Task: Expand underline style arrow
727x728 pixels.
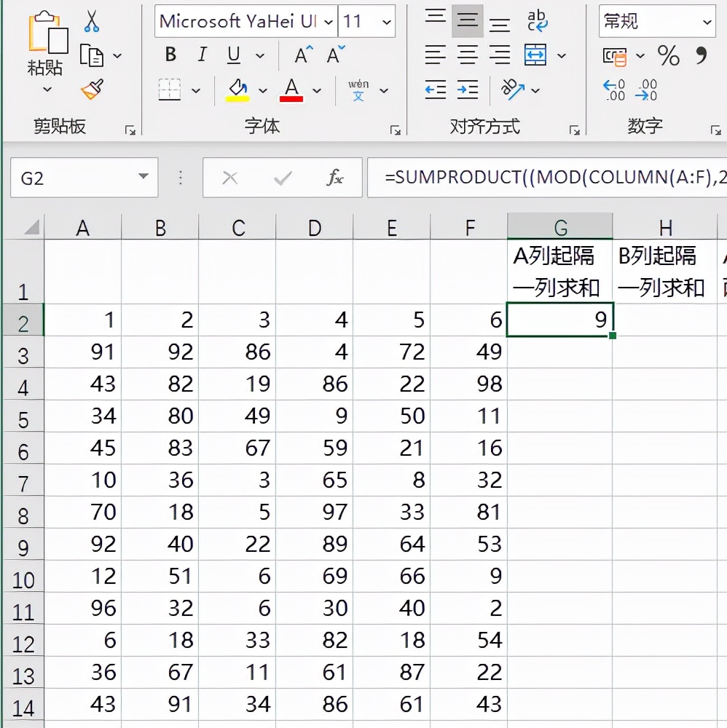Action: [x=260, y=56]
